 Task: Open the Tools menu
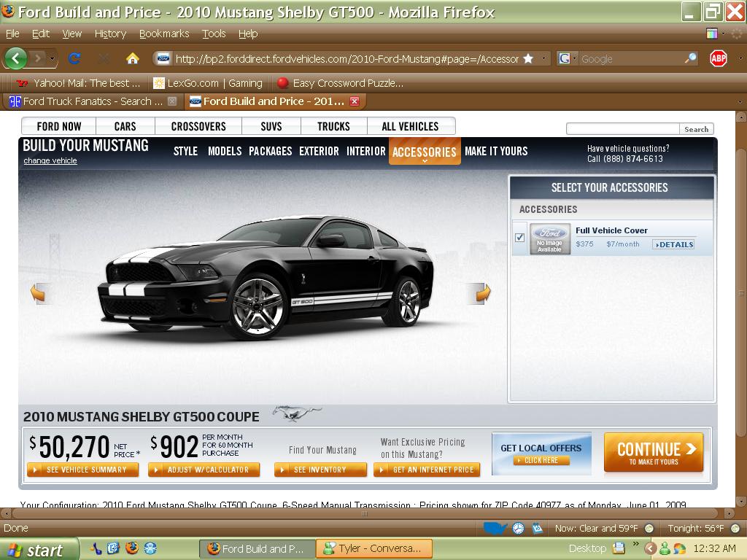pos(214,34)
